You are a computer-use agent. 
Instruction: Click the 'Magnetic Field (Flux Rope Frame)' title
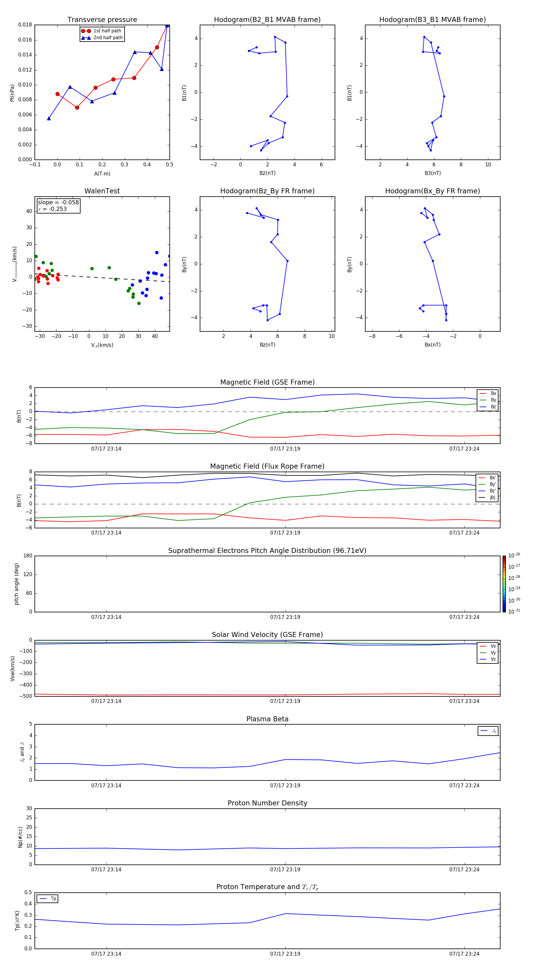coord(267,467)
